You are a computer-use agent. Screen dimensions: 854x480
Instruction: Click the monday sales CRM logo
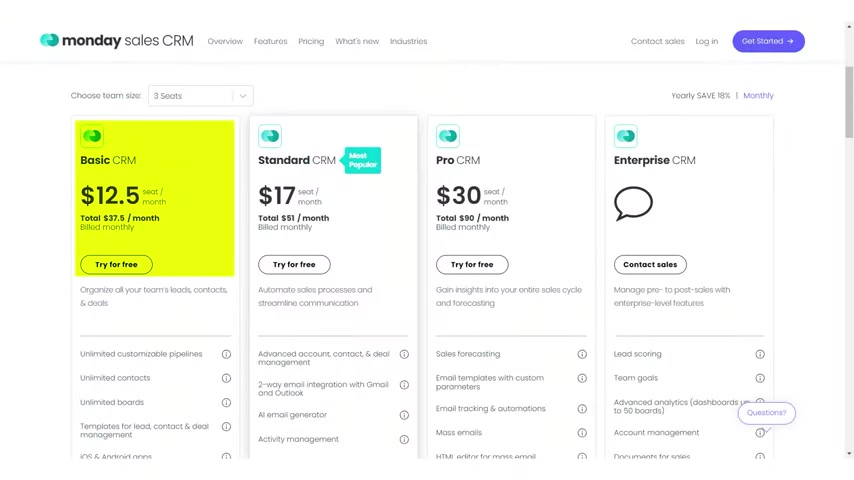[117, 41]
